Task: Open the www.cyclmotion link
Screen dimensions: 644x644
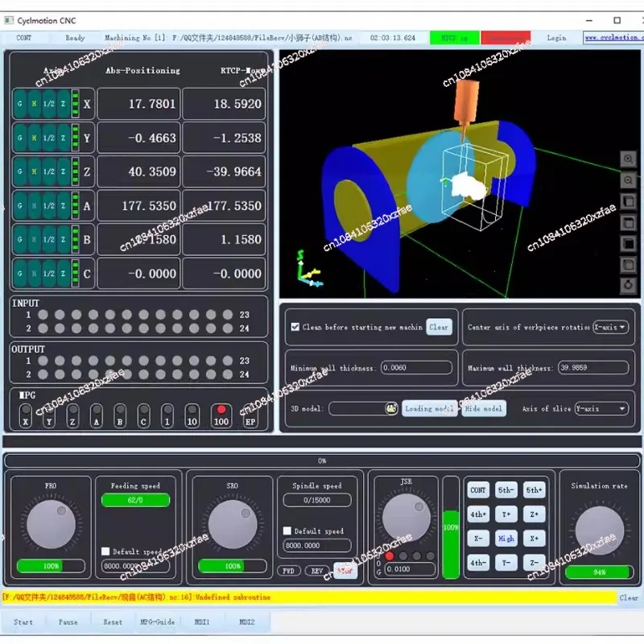Action: coord(613,37)
